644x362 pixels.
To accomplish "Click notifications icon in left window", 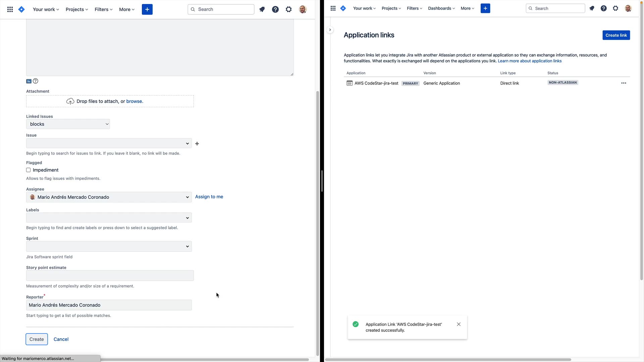I will (262, 9).
